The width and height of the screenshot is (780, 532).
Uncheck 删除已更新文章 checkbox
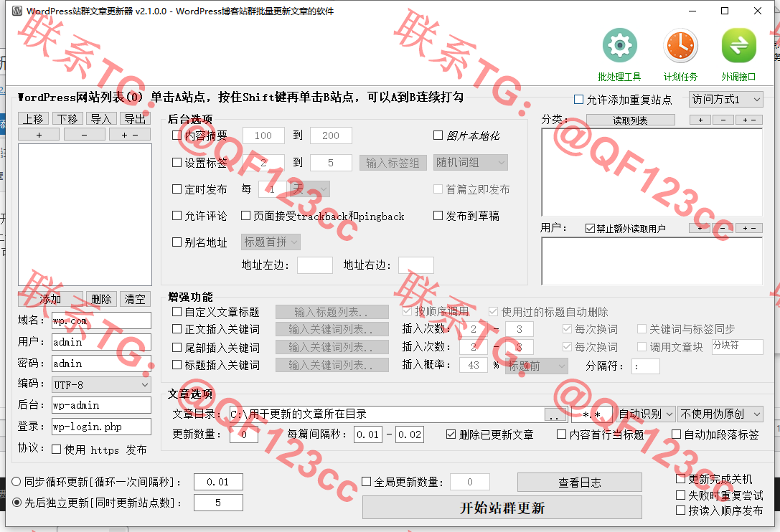click(451, 434)
